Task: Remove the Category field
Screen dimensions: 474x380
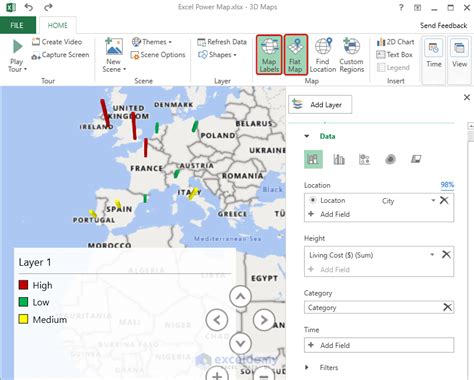Action: pos(447,307)
